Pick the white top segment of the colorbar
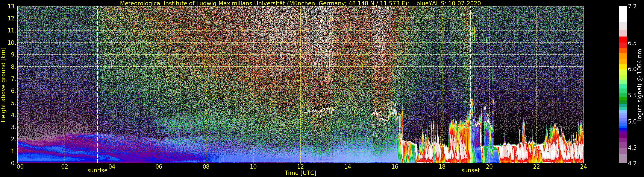 [x=623, y=14]
